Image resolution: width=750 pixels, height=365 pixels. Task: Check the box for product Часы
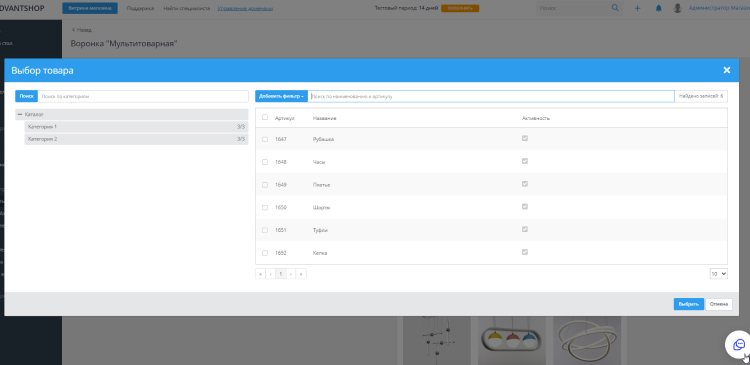point(265,162)
